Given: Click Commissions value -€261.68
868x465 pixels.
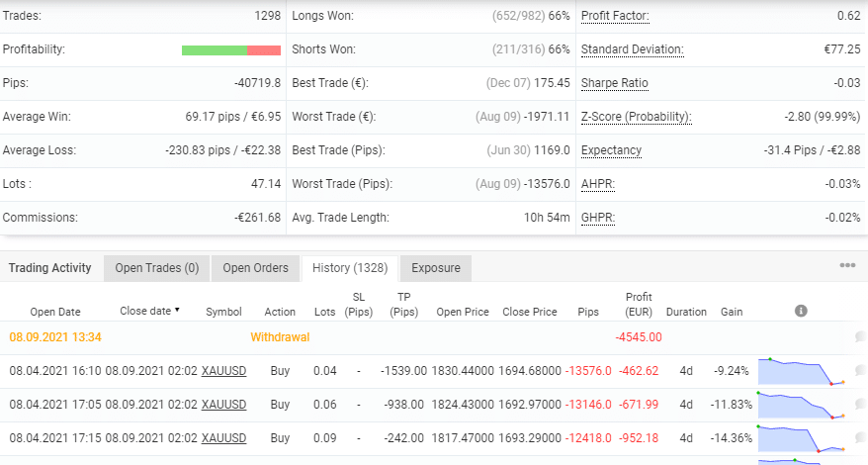Looking at the screenshot, I should click(x=257, y=218).
